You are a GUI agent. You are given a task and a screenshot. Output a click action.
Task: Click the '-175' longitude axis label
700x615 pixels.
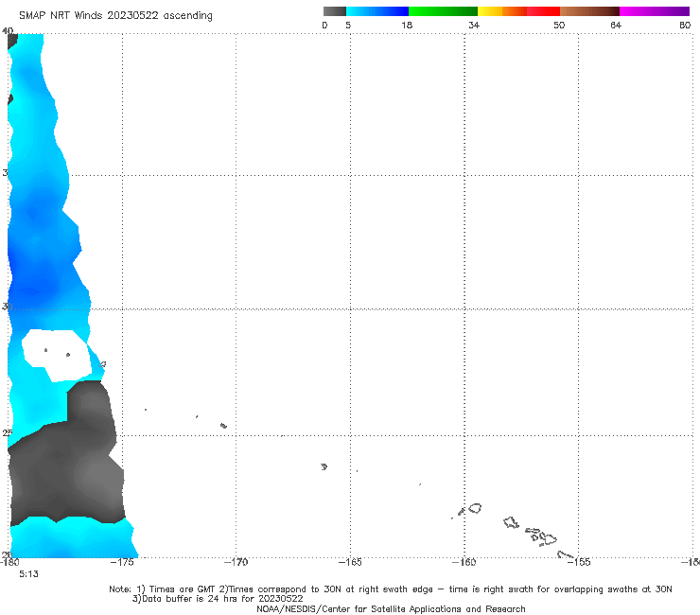coord(122,562)
